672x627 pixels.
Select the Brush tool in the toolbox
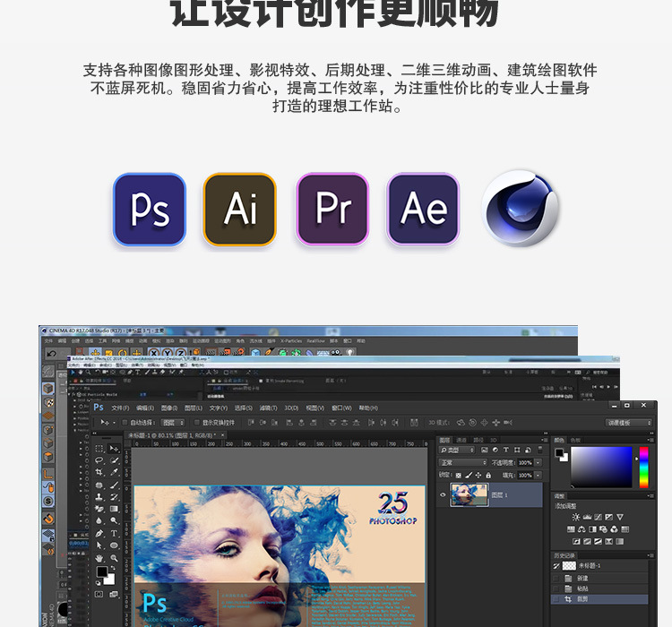(114, 485)
